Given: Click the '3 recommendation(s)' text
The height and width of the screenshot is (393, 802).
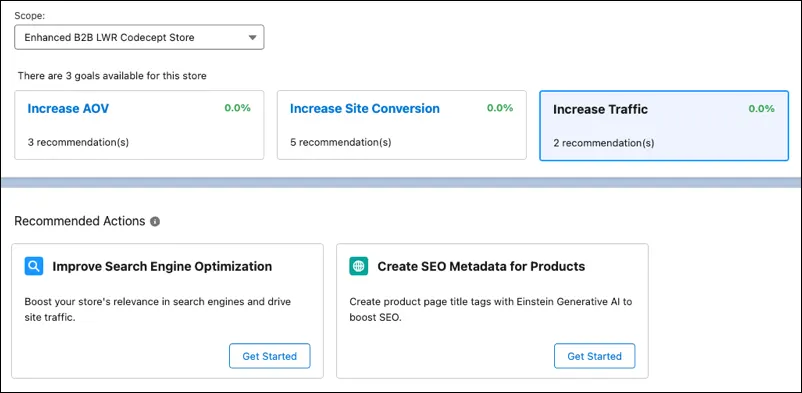Looking at the screenshot, I should click(x=78, y=142).
